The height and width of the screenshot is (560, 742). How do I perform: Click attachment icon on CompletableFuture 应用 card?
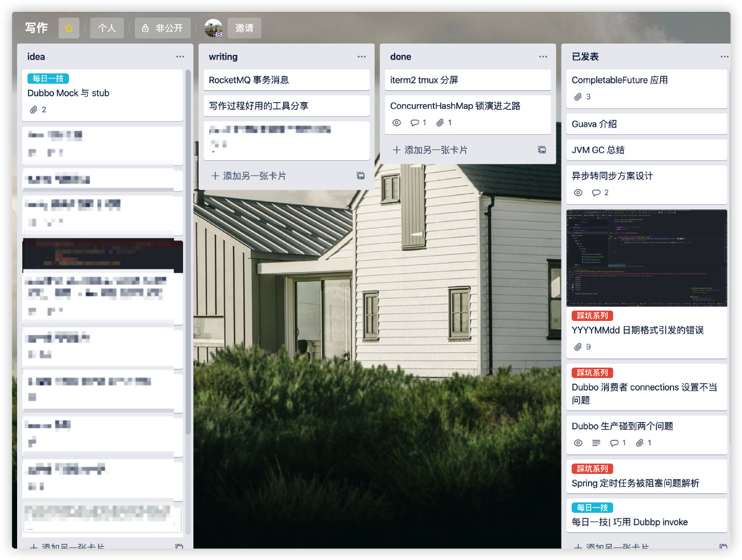click(578, 97)
